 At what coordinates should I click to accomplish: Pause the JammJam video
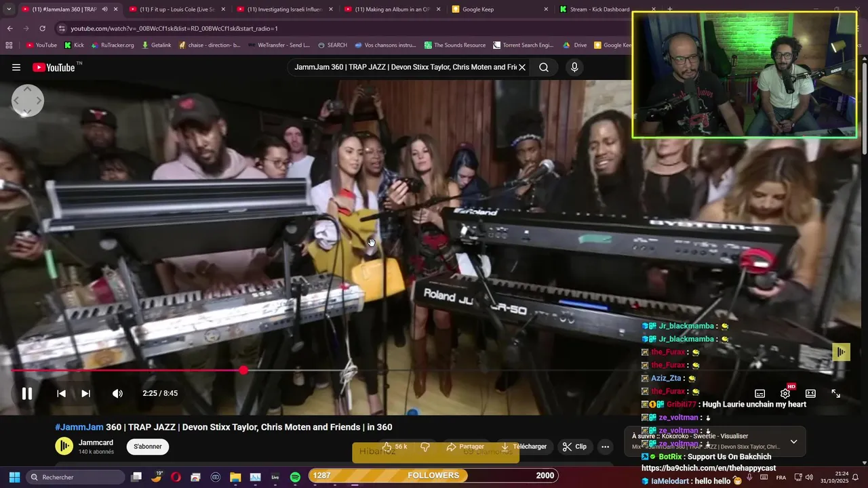26,393
